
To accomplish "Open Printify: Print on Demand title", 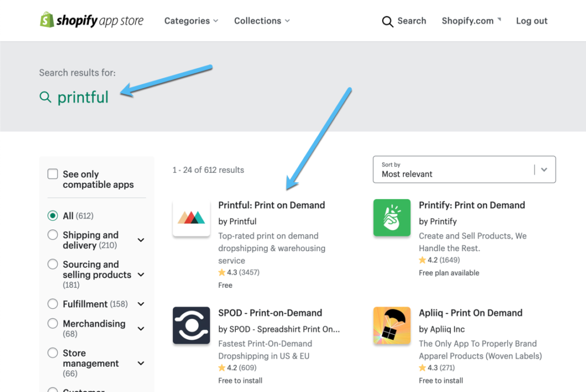I will point(472,205).
